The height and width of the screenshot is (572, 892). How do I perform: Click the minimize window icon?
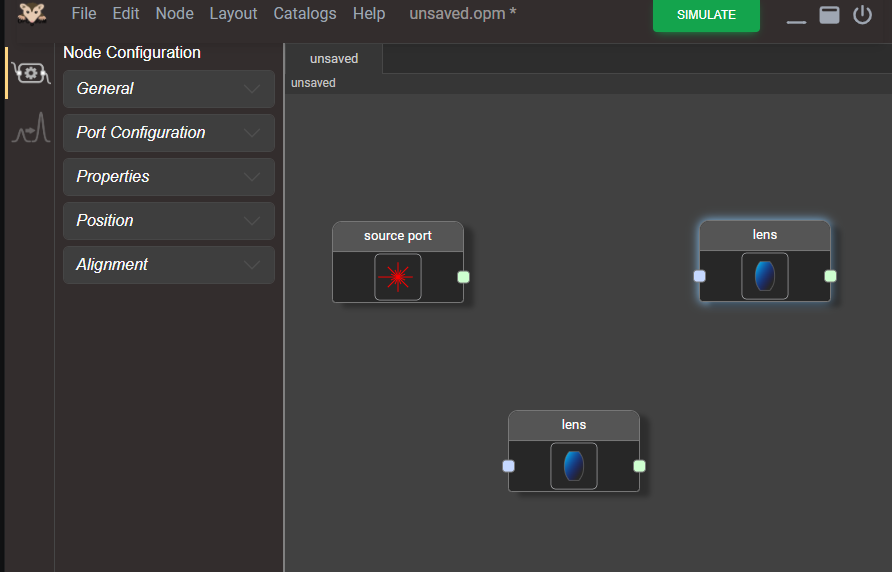pos(796,22)
